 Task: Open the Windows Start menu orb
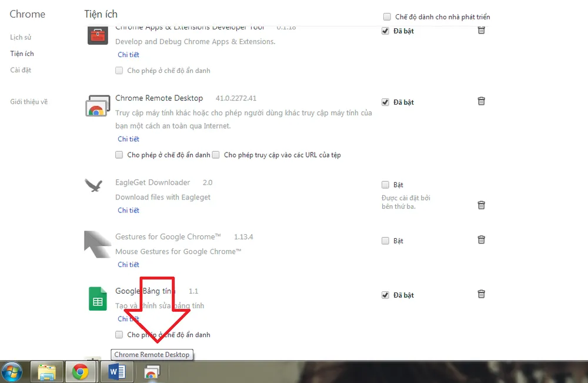tap(12, 372)
